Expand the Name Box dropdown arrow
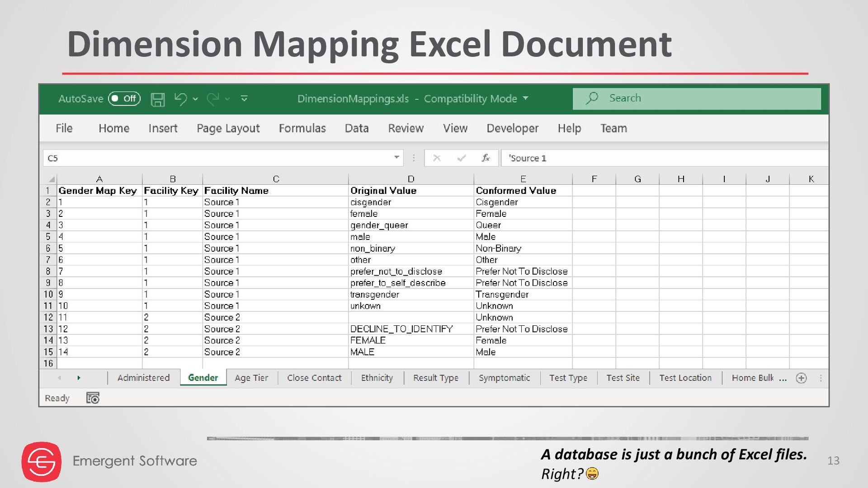The width and height of the screenshot is (868, 488). click(x=396, y=157)
